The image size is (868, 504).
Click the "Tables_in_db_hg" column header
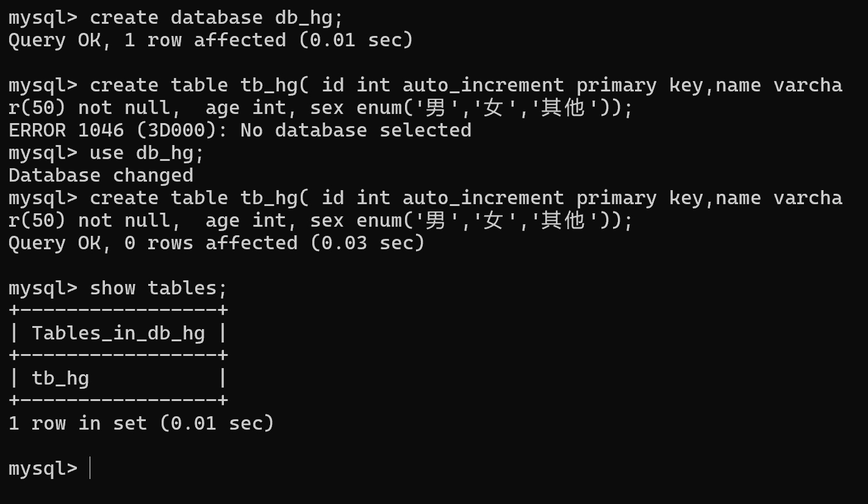(x=118, y=333)
